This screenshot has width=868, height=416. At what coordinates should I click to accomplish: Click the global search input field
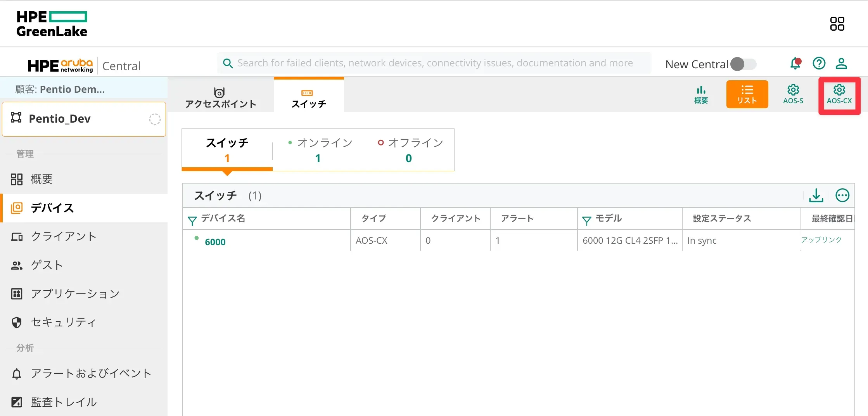tap(434, 63)
